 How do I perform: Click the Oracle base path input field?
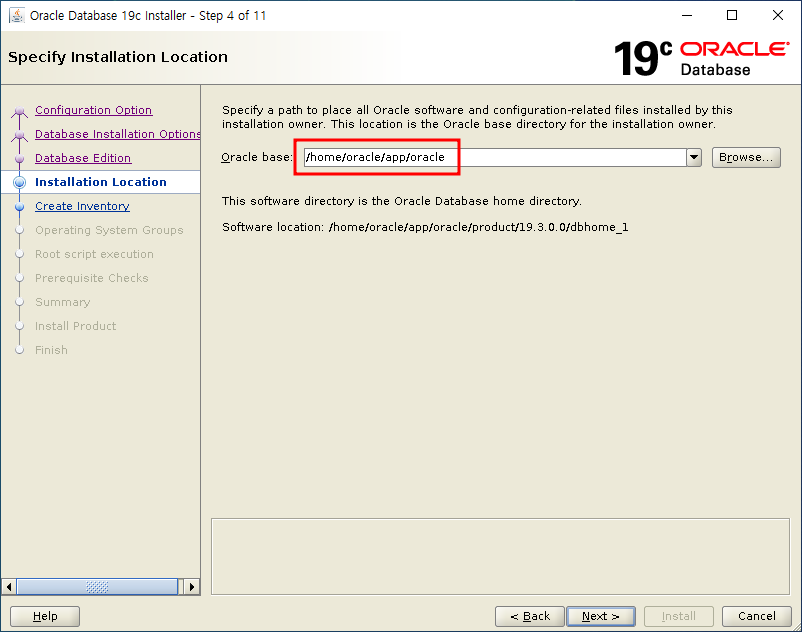pos(495,157)
